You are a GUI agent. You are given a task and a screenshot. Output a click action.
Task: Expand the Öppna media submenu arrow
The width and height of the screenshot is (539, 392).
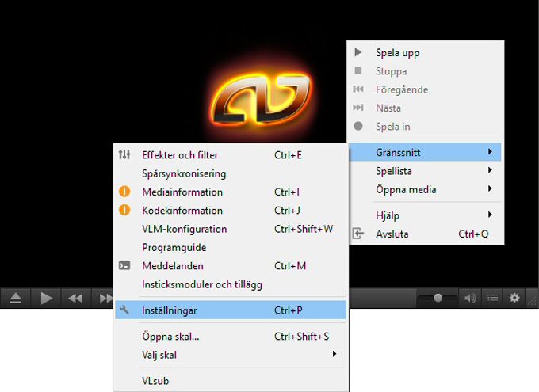pyautogui.click(x=490, y=188)
